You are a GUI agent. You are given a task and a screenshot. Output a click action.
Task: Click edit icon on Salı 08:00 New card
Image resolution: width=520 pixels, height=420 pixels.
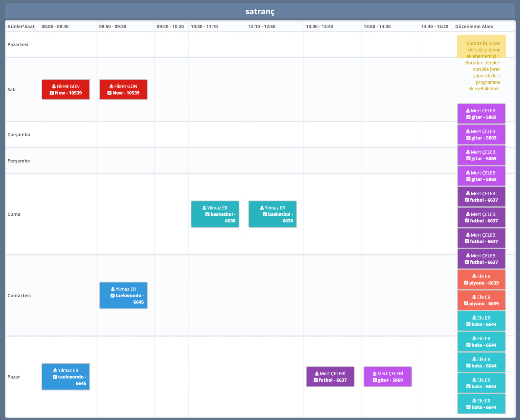pos(52,93)
